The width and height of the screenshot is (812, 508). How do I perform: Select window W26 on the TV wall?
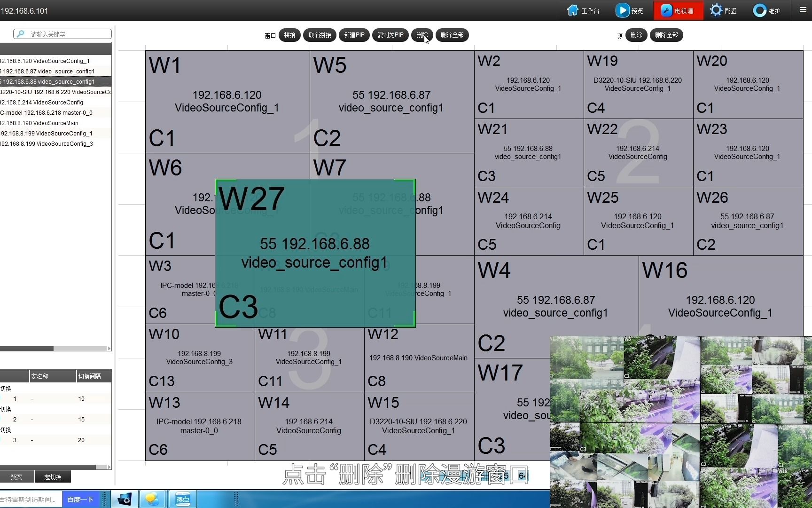(x=748, y=222)
